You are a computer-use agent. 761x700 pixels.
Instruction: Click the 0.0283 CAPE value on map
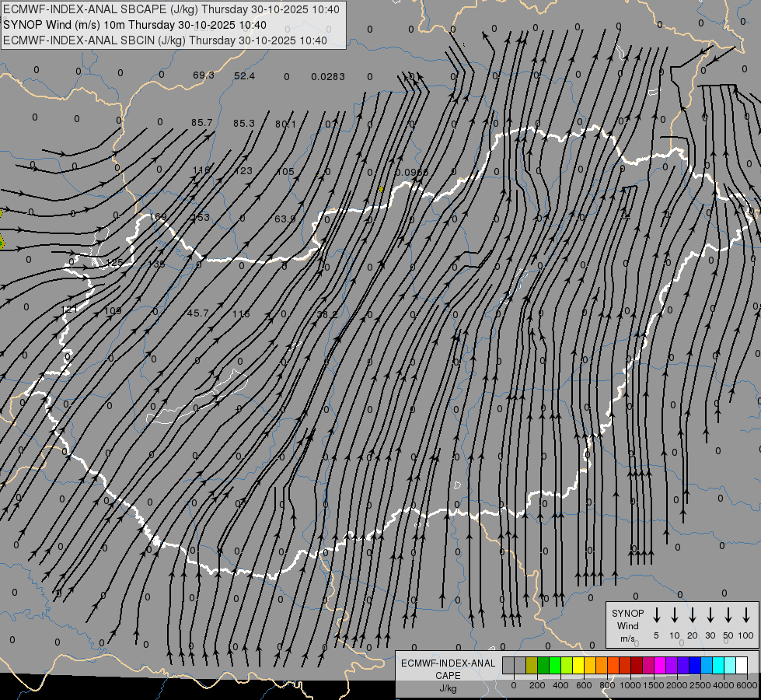pyautogui.click(x=328, y=76)
